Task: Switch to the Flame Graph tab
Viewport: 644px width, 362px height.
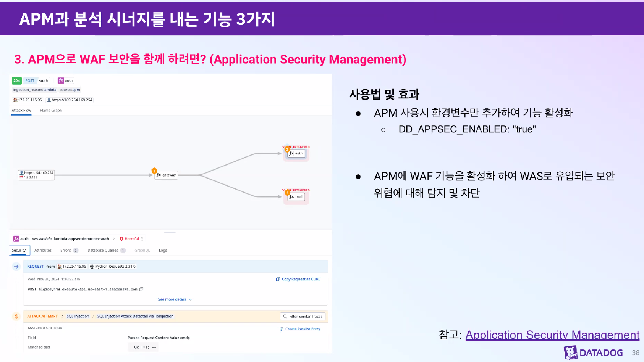Action: [x=51, y=110]
